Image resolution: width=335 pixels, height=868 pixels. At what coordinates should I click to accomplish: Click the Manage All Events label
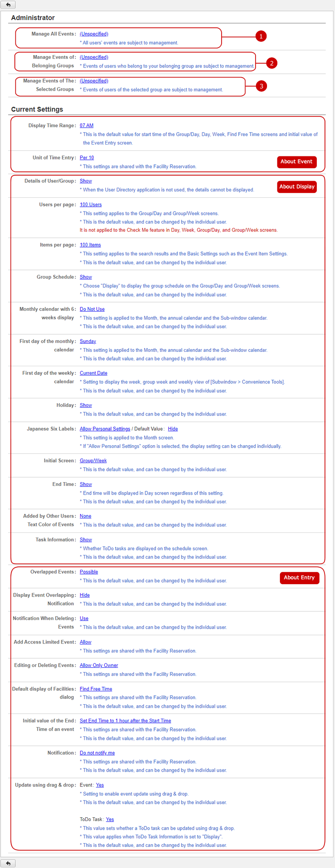(x=54, y=34)
